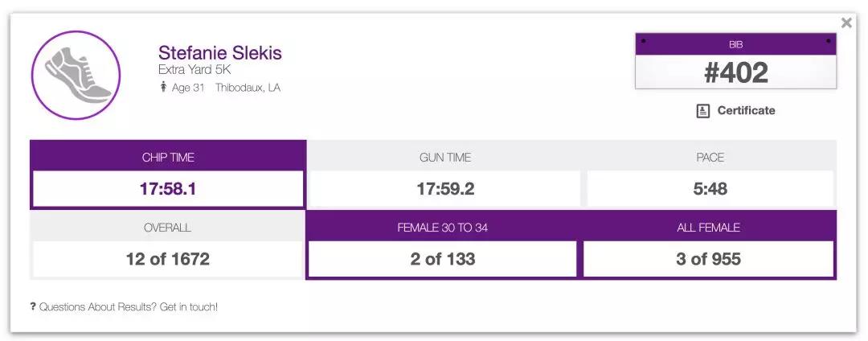Click the running shoe avatar icon
The image size is (868, 341).
click(x=76, y=76)
